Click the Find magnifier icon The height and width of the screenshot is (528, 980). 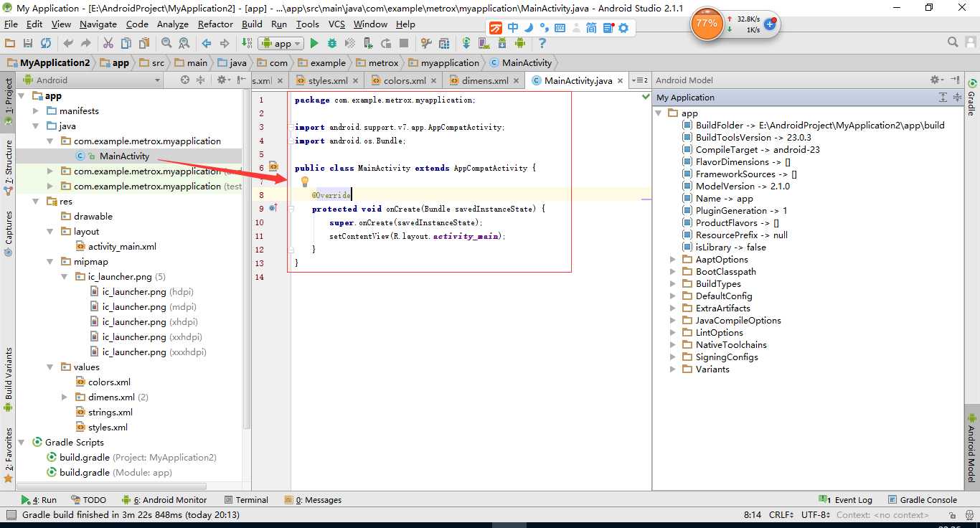[x=166, y=44]
